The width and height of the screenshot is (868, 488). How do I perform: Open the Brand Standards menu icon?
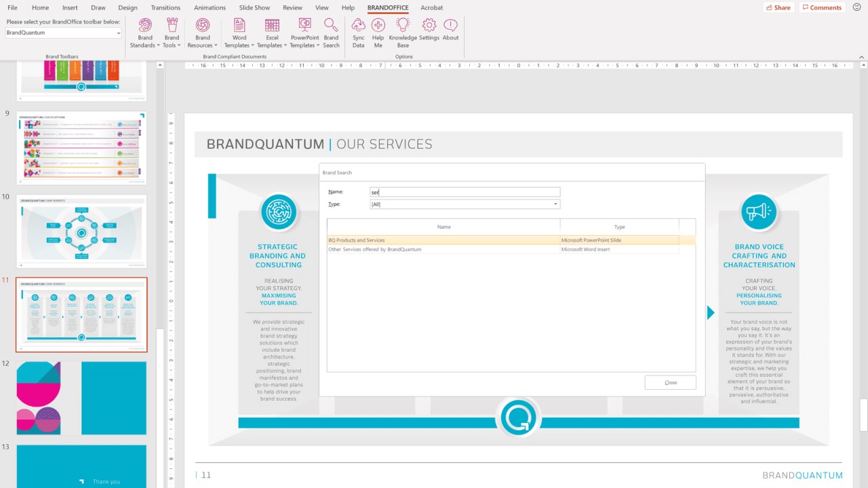(x=145, y=25)
